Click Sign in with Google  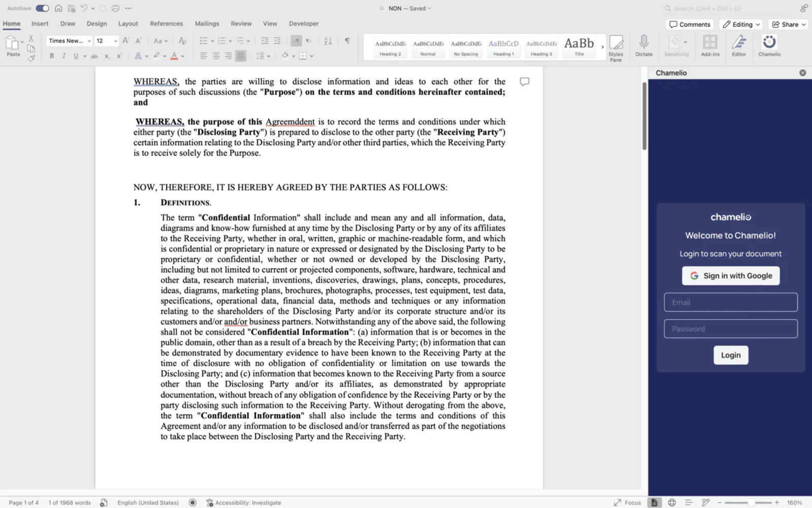[x=731, y=276]
